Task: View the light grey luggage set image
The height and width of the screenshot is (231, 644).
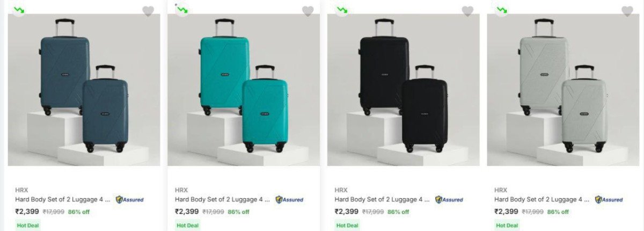Action: click(x=563, y=91)
